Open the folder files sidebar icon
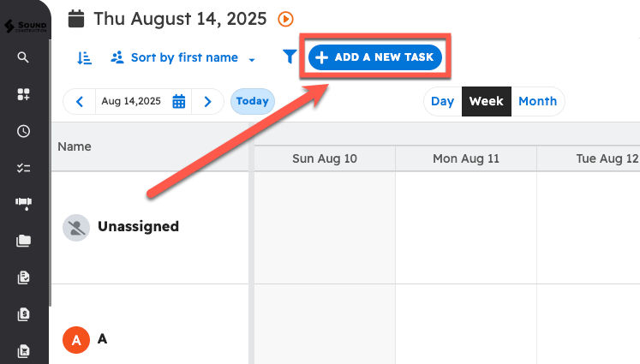The width and height of the screenshot is (640, 364). (x=23, y=241)
